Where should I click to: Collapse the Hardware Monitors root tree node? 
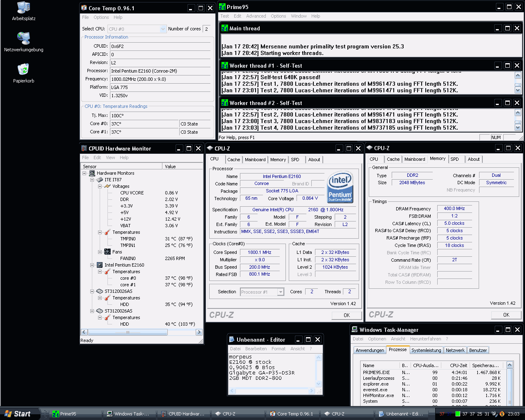click(x=84, y=173)
